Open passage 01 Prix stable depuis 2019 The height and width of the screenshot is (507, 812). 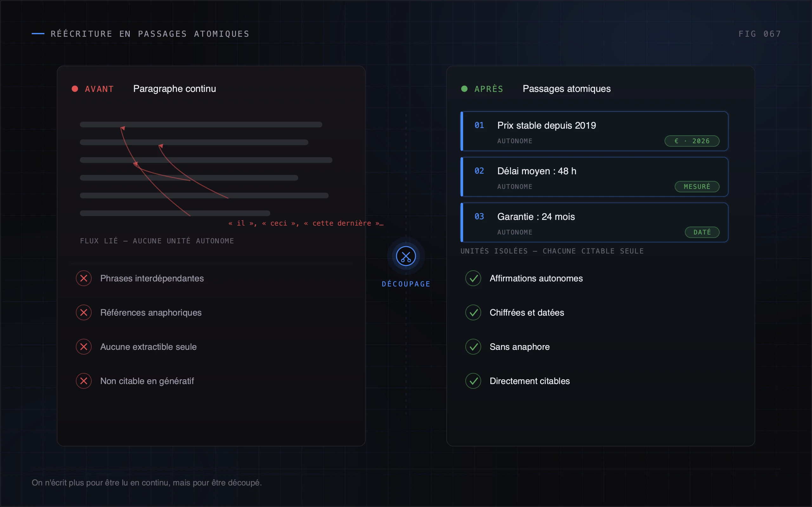[x=594, y=131]
